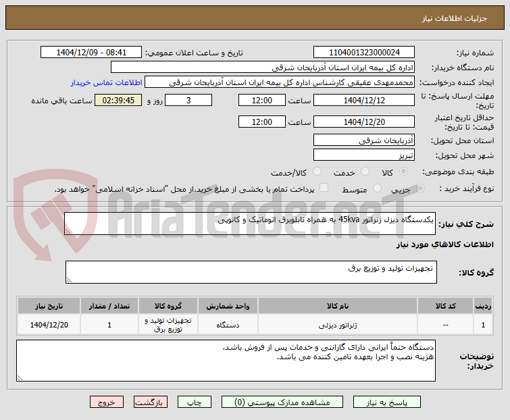
Task: Select the کالا radio button
Action: click(403, 172)
